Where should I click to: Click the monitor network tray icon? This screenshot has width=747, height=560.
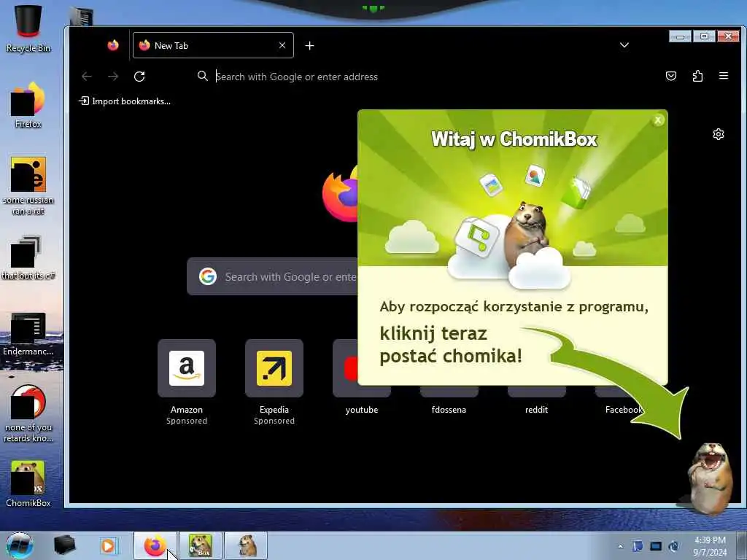(656, 546)
